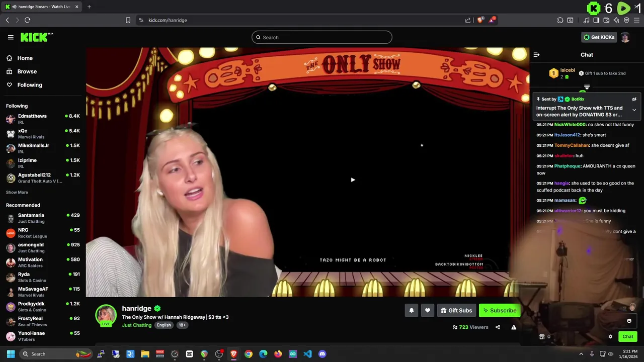This screenshot has width=644, height=362.
Task: Go back to the previous page
Action: [x=7, y=20]
